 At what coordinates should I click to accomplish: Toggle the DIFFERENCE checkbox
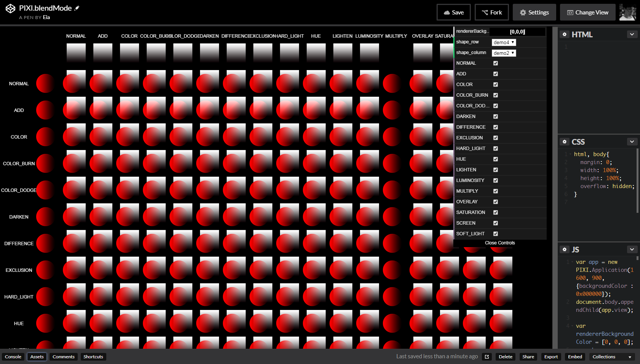click(x=496, y=127)
